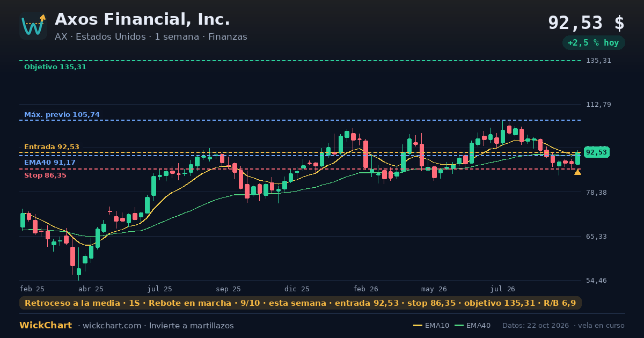
Task: Click the 135,31 axis value
Action: point(598,61)
